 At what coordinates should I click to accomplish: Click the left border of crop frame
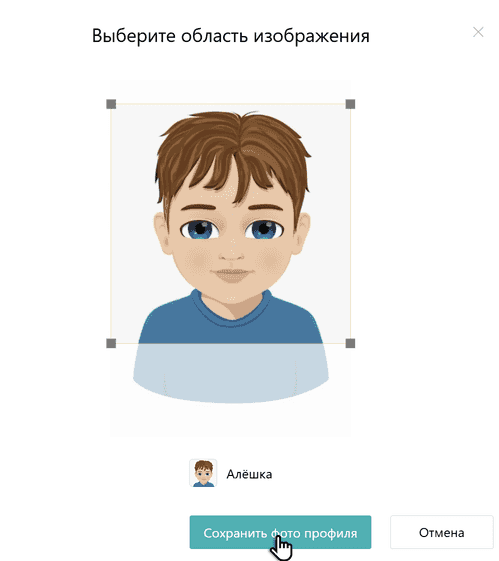point(111,224)
